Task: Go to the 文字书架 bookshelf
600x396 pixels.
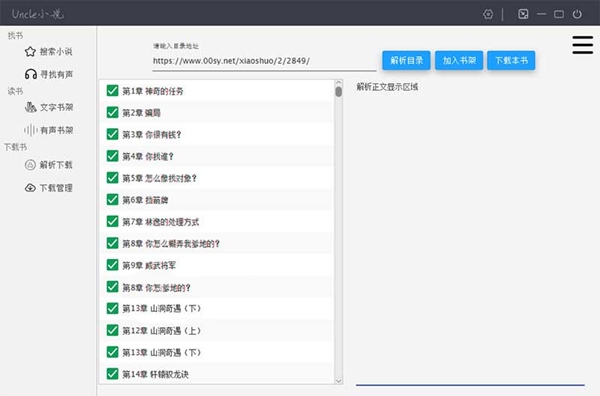Action: click(49, 107)
